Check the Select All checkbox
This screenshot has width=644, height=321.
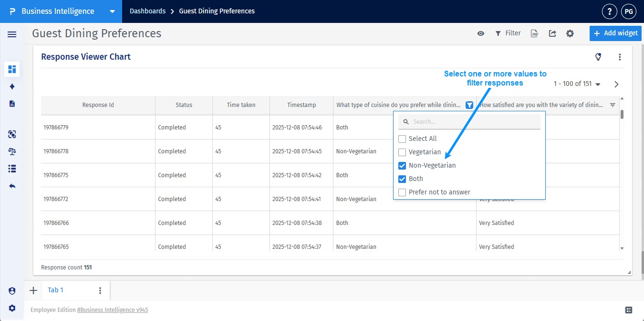[402, 139]
